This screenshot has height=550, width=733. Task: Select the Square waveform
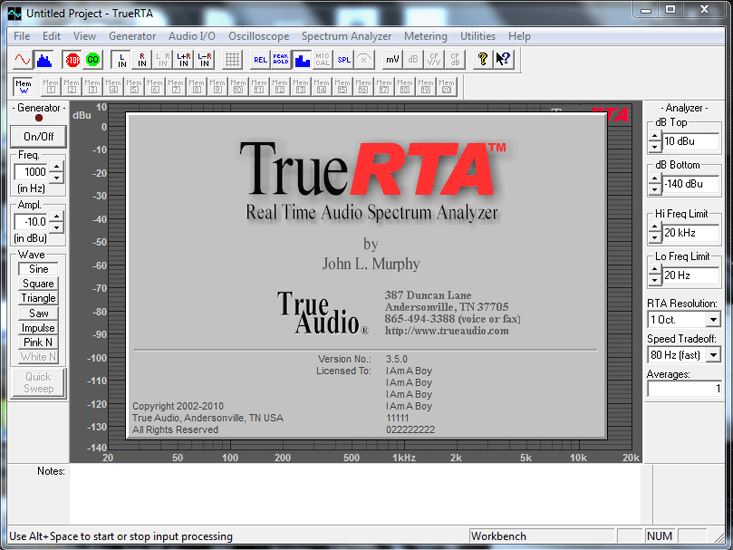(x=38, y=284)
